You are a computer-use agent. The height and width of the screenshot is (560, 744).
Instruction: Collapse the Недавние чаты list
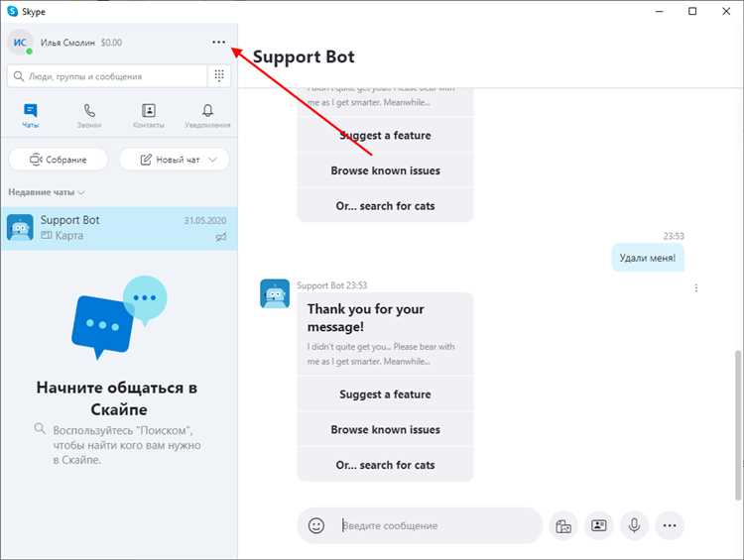pyautogui.click(x=47, y=192)
